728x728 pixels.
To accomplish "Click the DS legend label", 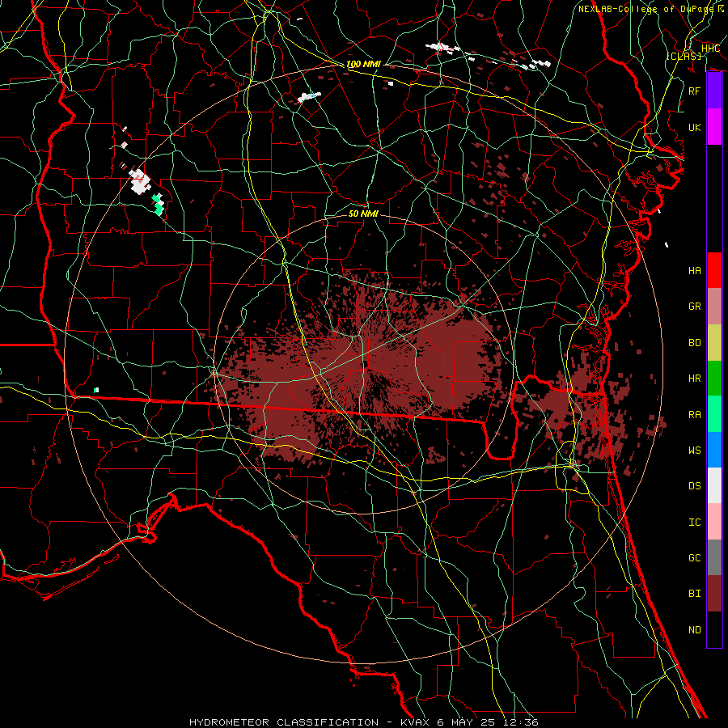I will (694, 486).
